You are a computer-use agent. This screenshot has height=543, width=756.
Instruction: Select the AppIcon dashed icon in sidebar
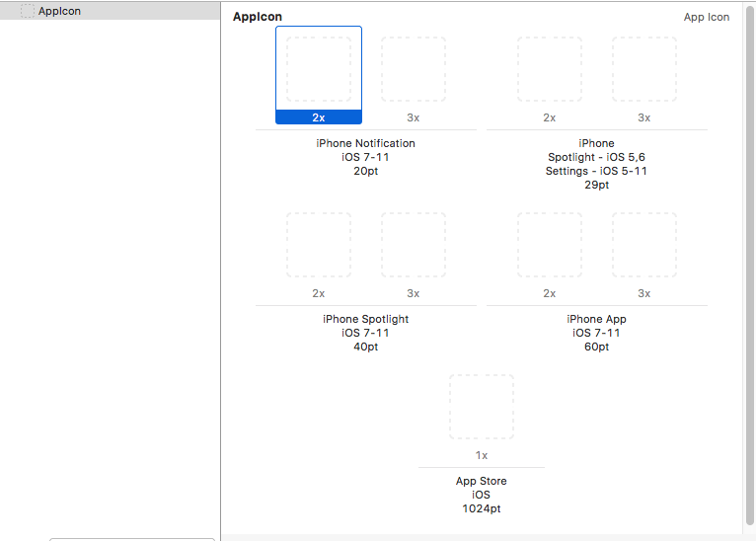tap(28, 11)
